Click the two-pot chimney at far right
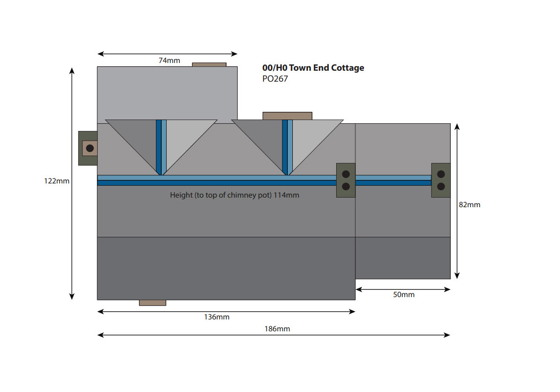Image resolution: width=560 pixels, height=392 pixels. coord(441,180)
